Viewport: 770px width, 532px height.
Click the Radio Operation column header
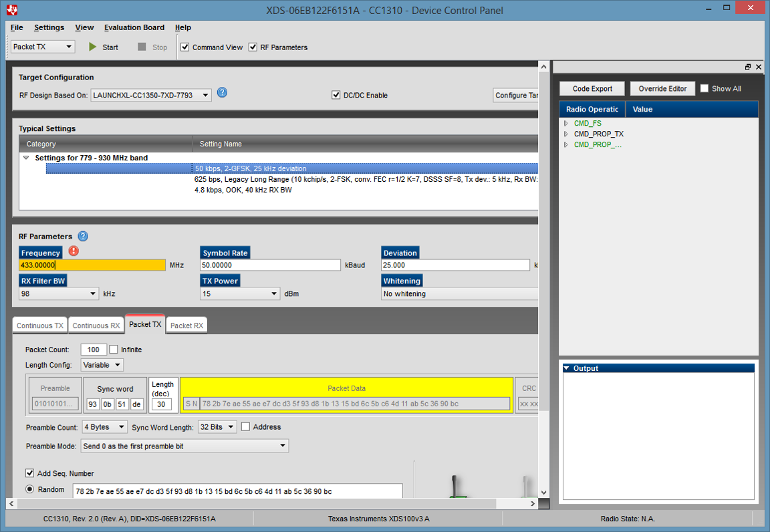pyautogui.click(x=592, y=109)
